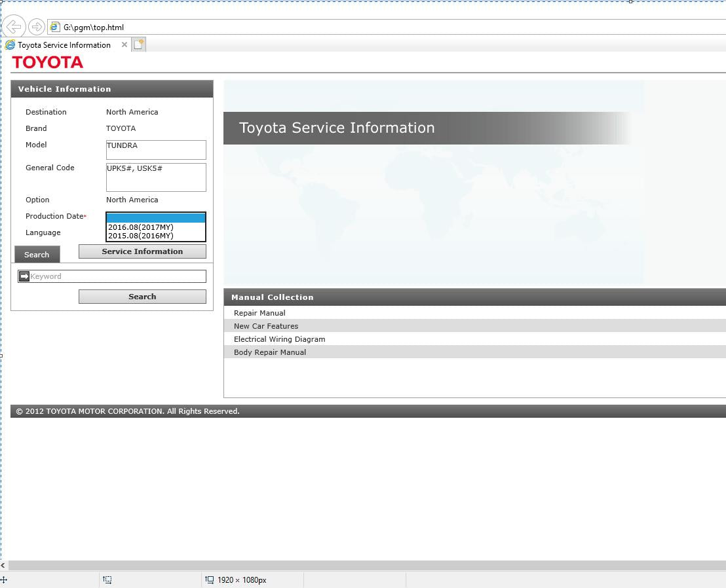Open the Body Repair Manual entry
This screenshot has width=726, height=588.
270,352
